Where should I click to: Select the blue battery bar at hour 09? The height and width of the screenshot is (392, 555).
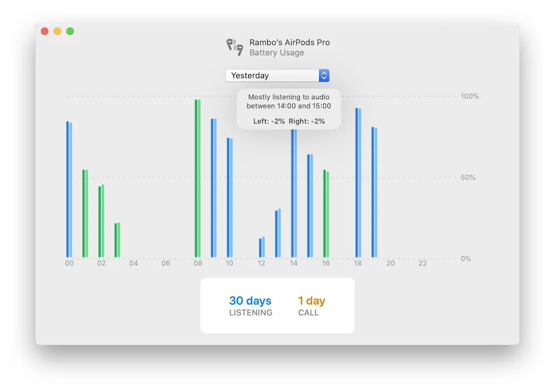pos(214,188)
